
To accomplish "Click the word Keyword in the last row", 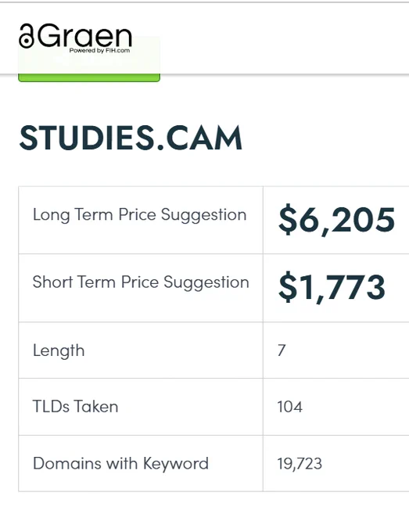I will (176, 464).
